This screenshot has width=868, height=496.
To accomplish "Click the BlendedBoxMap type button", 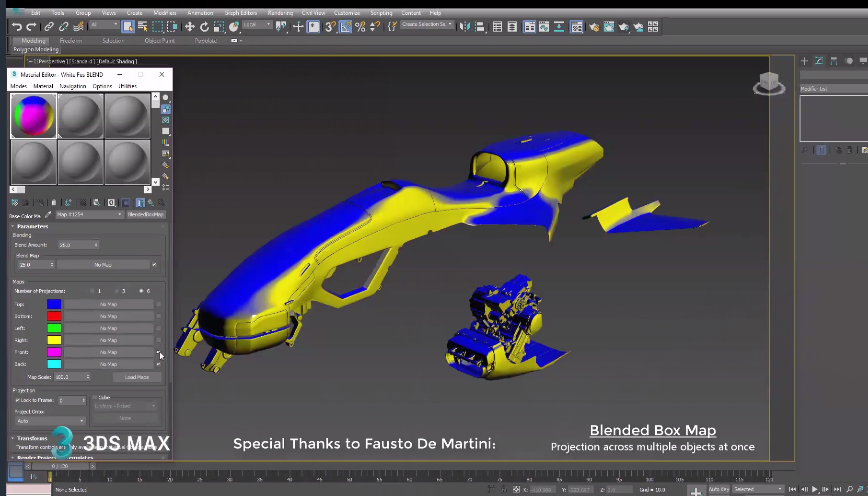I will click(146, 214).
